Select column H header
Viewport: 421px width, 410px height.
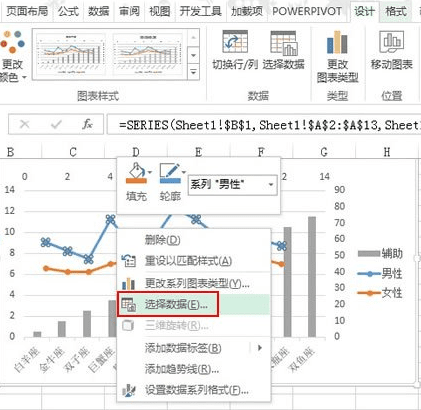387,152
